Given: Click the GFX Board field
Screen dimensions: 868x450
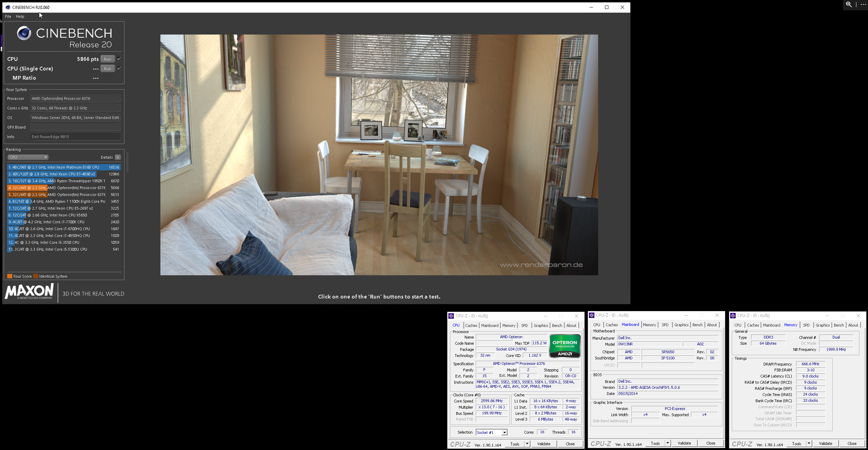Looking at the screenshot, I should pos(75,127).
